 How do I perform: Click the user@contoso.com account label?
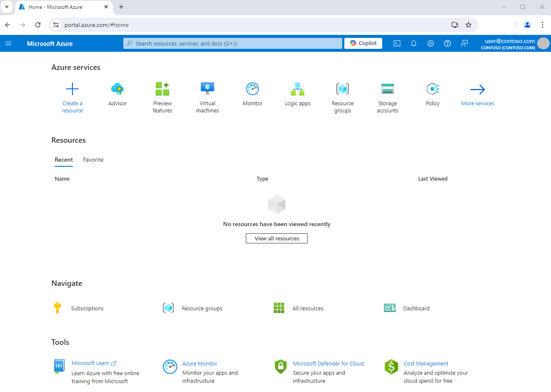[x=510, y=41]
